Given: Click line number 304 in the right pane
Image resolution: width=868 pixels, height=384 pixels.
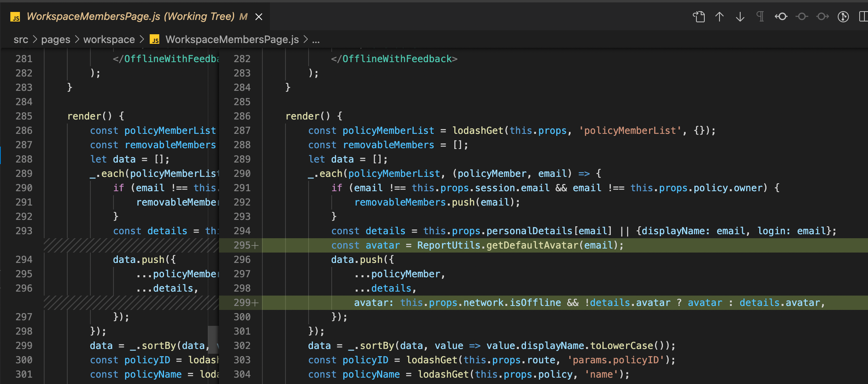Looking at the screenshot, I should (242, 374).
